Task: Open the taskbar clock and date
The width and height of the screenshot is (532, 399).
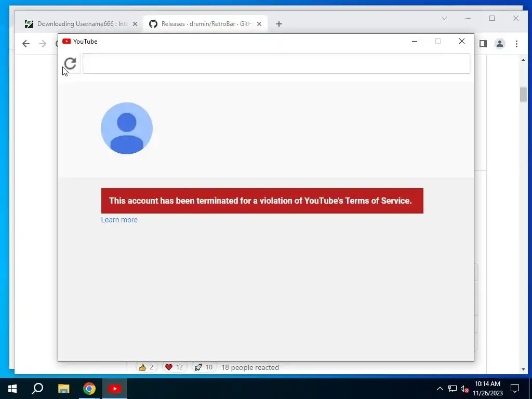Action: (487, 389)
